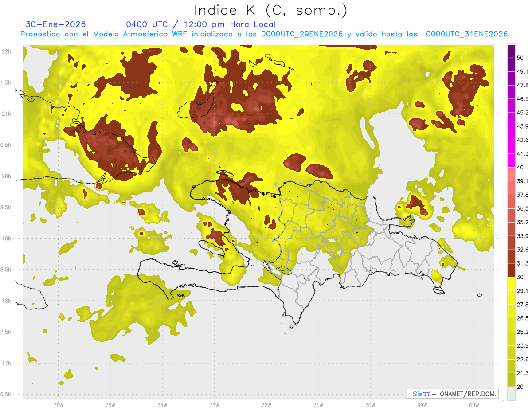Click colorbar value '20'
Image resolution: width=532 pixels, height=411 pixels.
click(520, 387)
